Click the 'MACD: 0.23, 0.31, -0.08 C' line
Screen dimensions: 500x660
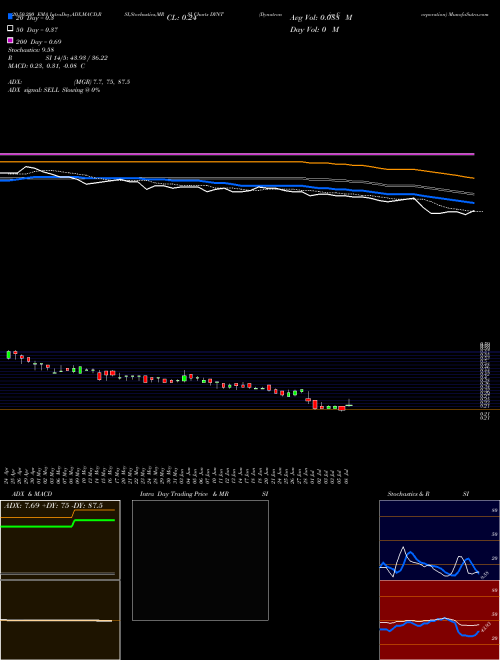46,66
